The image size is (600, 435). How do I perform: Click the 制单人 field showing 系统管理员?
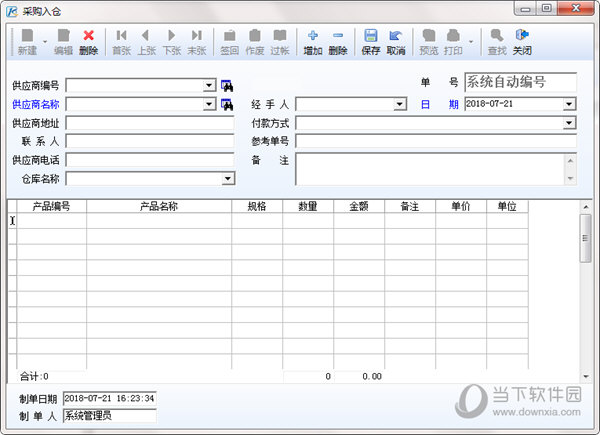tap(109, 416)
